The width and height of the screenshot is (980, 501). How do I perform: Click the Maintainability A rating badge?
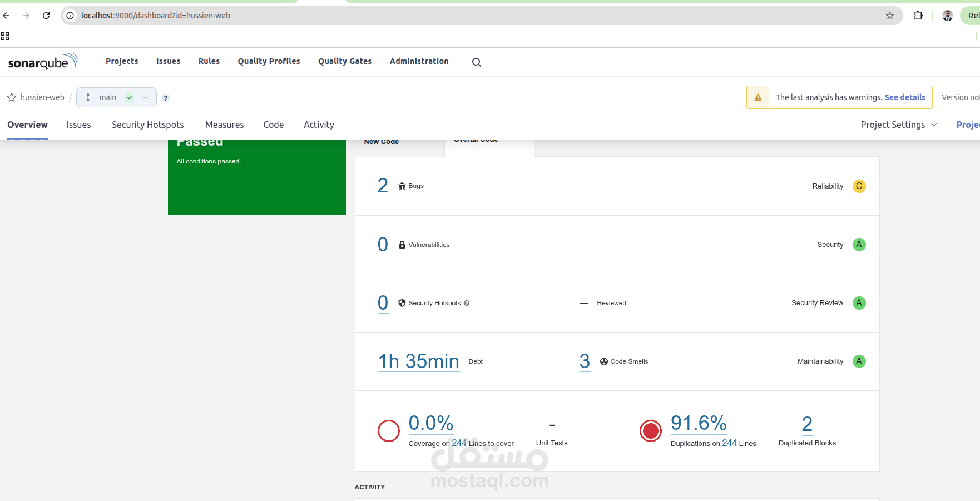coord(859,361)
